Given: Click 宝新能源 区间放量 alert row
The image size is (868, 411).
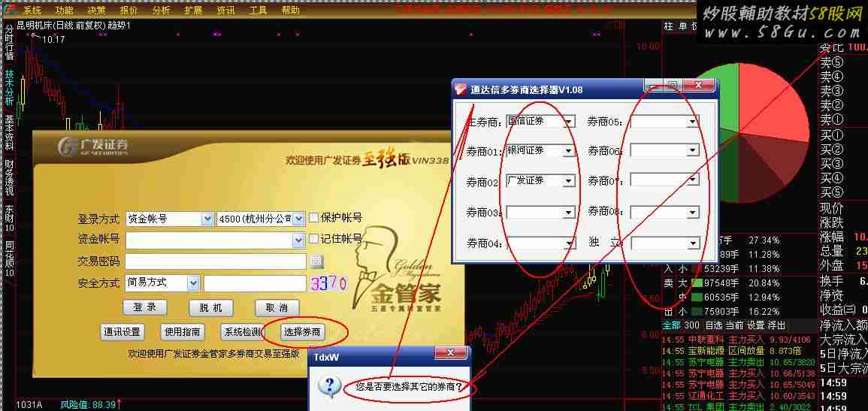Looking at the screenshot, I should 736,351.
